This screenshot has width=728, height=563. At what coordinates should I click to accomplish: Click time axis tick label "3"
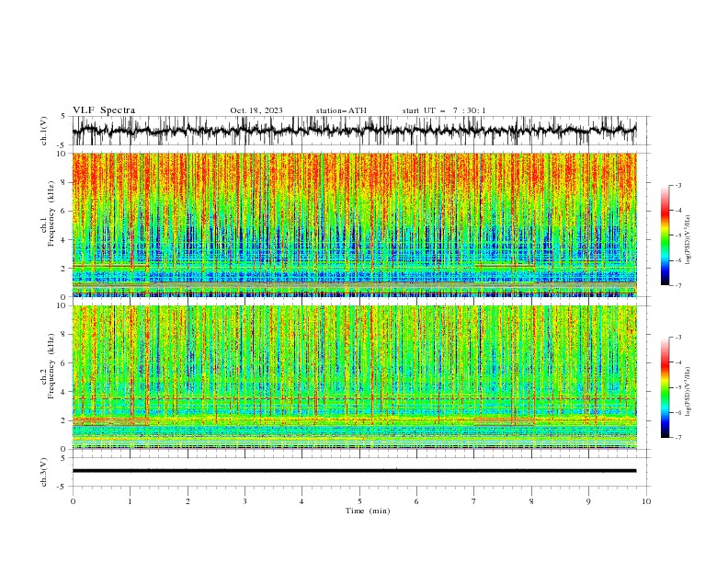tap(245, 501)
